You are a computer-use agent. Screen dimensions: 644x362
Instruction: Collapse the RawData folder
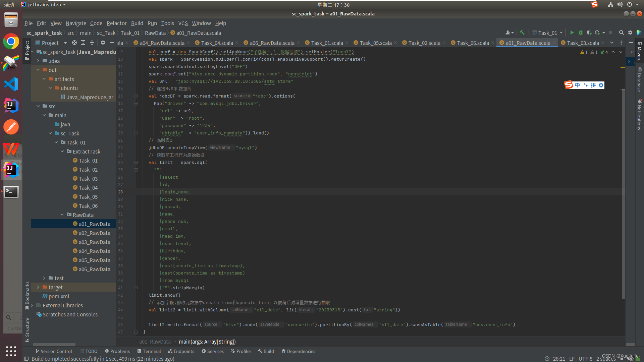point(62,215)
